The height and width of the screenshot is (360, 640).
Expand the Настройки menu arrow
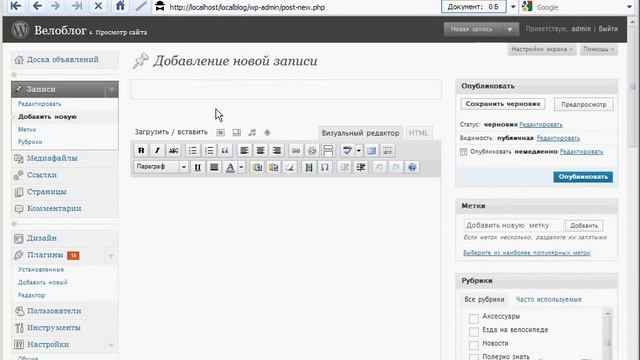click(111, 345)
